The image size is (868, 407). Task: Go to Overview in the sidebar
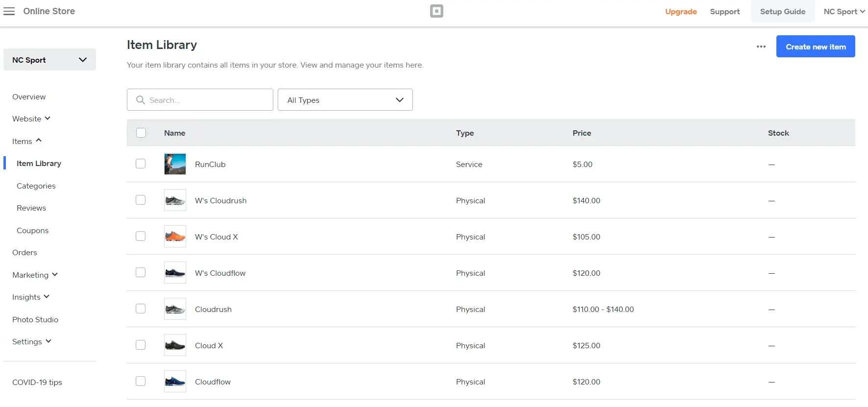29,96
